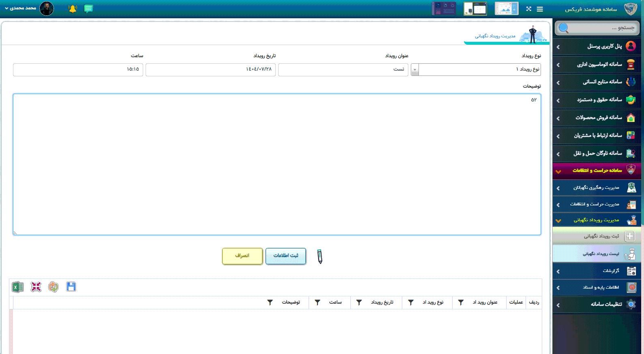This screenshot has width=644, height=354.
Task: Select the dark dashboard theme thumbnail
Action: 444,9
